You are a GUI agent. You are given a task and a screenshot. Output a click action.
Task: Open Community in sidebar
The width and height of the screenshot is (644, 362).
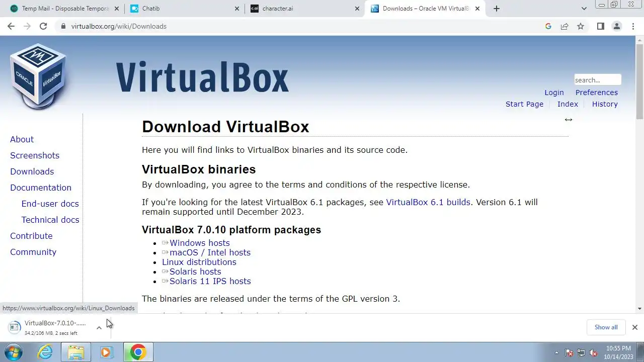click(33, 252)
